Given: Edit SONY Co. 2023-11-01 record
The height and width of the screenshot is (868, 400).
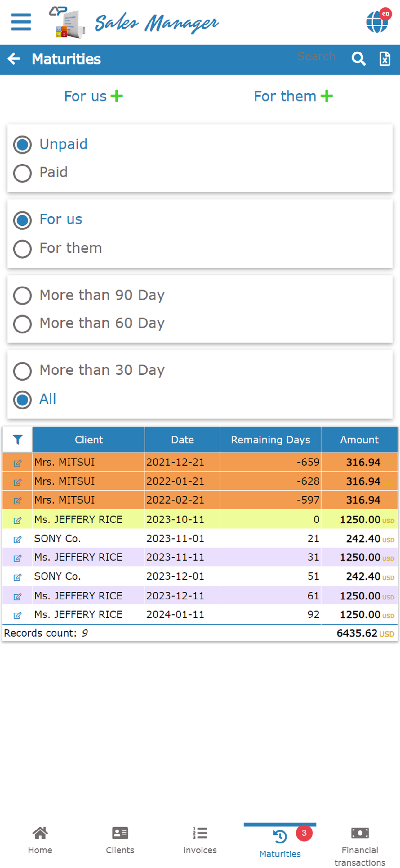Looking at the screenshot, I should (17, 540).
